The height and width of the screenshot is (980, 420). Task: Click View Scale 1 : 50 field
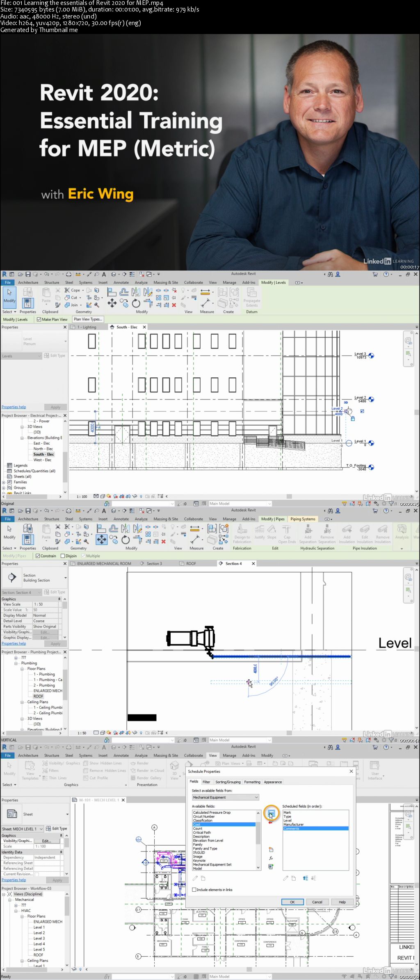tap(46, 604)
